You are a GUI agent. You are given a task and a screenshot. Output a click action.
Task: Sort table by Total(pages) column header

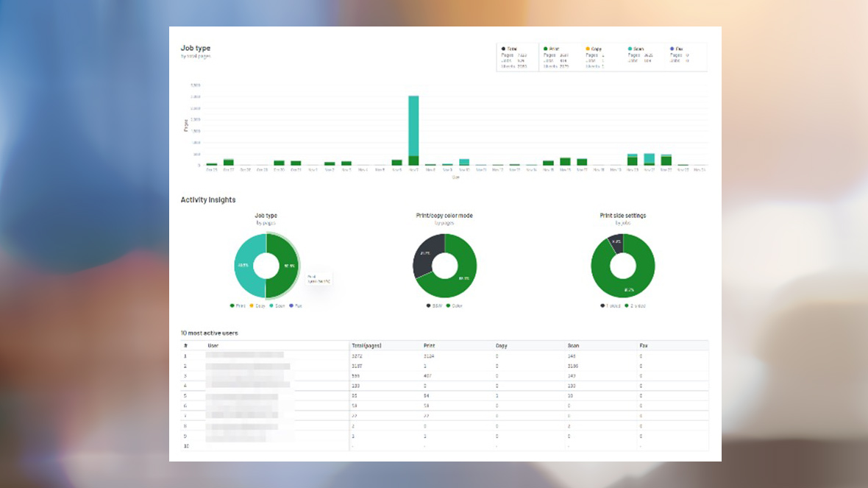[x=366, y=344]
